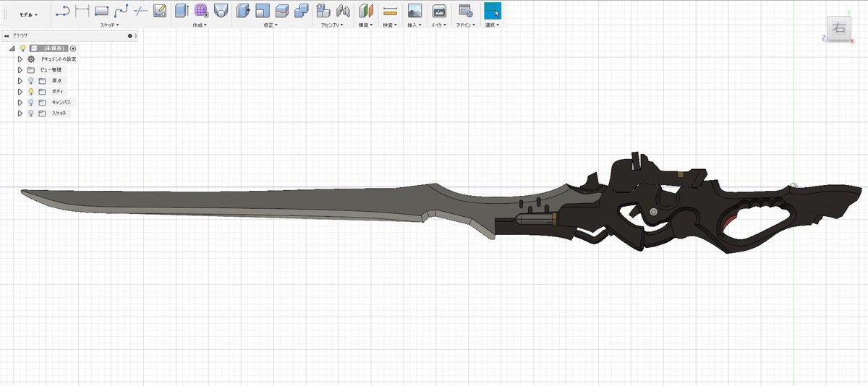Click the (未保存) document name
This screenshot has height=386, width=868.
54,48
